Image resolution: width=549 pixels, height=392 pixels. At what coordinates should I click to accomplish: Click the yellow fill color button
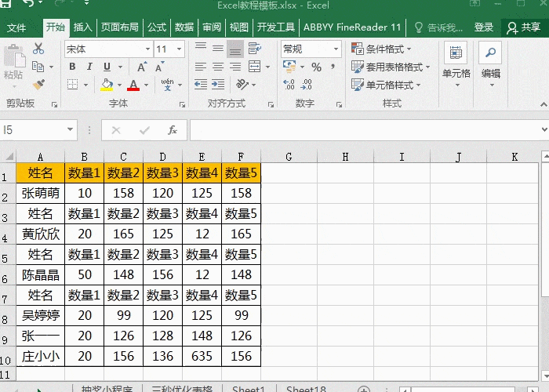[107, 85]
